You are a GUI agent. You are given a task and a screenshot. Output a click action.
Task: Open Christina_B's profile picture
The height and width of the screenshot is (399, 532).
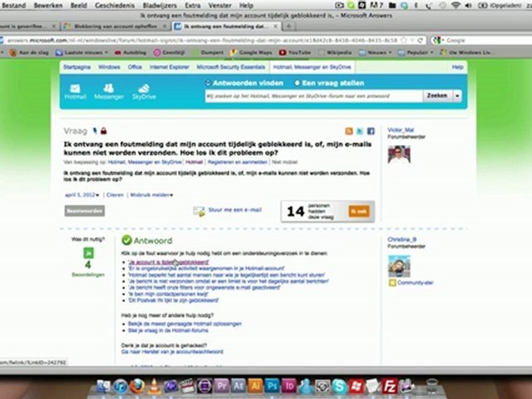[x=399, y=266]
